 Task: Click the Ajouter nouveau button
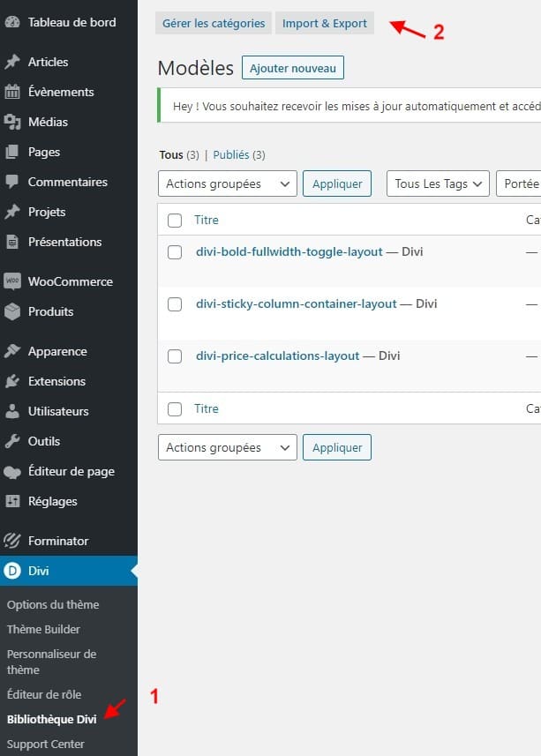[293, 68]
